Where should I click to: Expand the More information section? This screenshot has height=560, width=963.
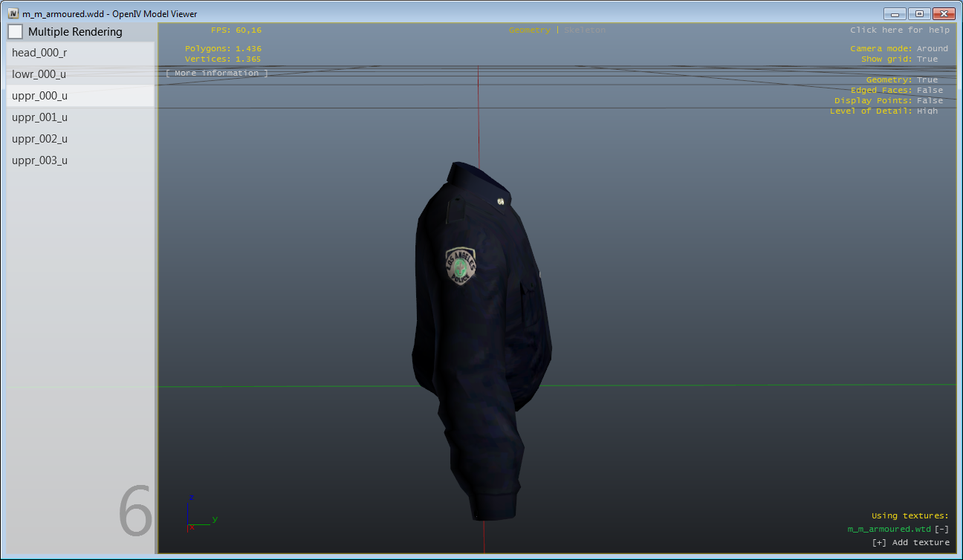point(216,74)
